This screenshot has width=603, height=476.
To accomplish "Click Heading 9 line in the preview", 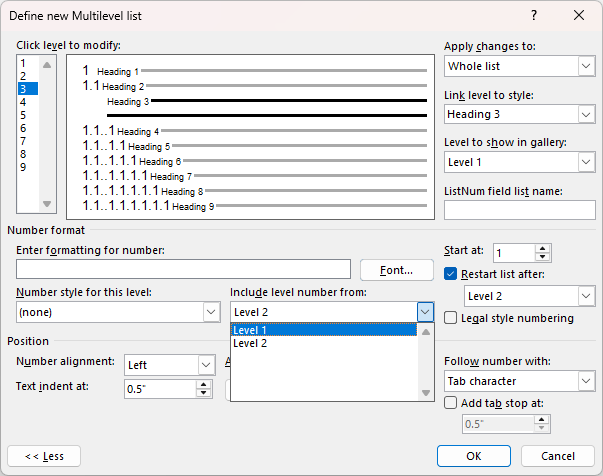I will 254,206.
